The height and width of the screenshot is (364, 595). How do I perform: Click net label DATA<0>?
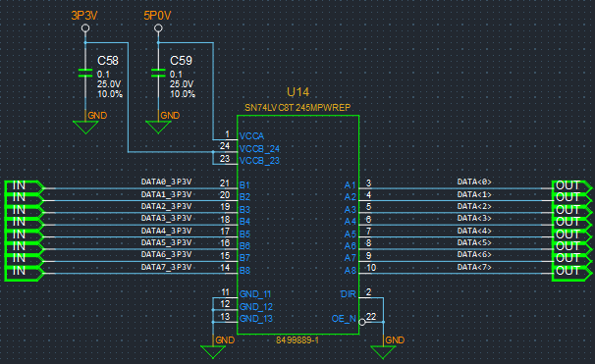point(474,182)
